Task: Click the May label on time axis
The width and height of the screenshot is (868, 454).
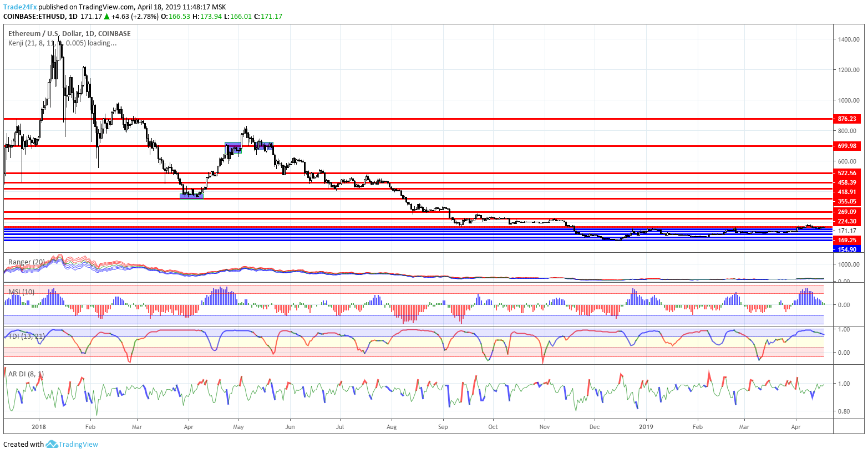Action: tap(238, 427)
